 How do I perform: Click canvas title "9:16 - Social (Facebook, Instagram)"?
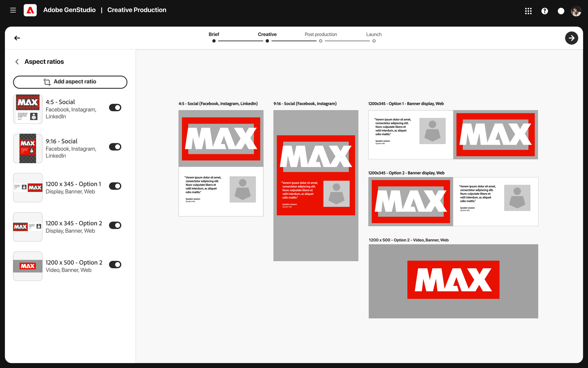click(305, 104)
